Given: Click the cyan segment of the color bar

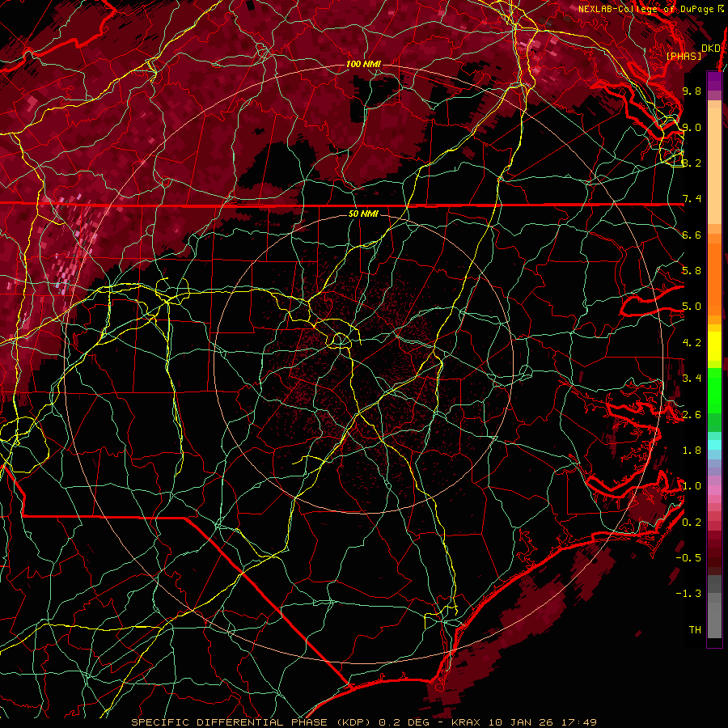Looking at the screenshot, I should coord(714,444).
